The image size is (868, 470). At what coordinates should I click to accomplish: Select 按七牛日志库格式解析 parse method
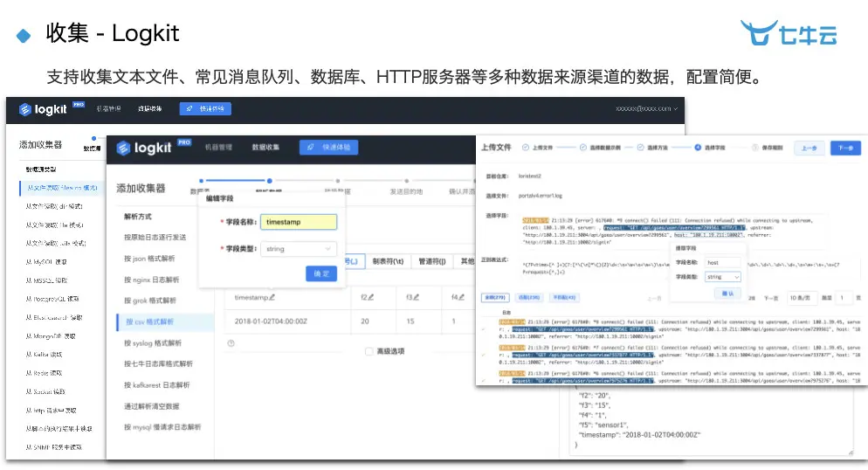tap(158, 363)
